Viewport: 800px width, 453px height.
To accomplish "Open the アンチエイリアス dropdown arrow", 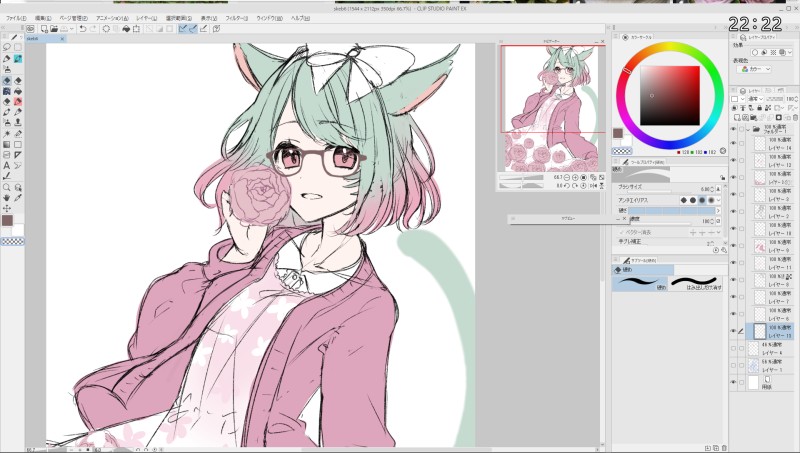I will [x=718, y=200].
